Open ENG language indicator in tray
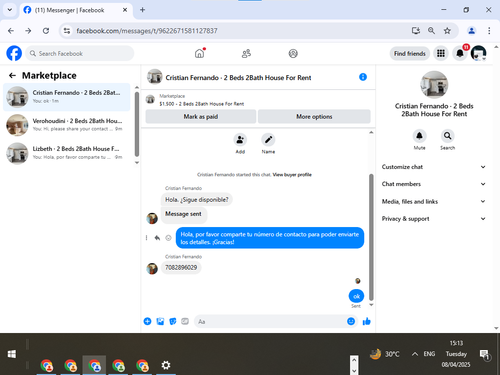 pos(429,354)
